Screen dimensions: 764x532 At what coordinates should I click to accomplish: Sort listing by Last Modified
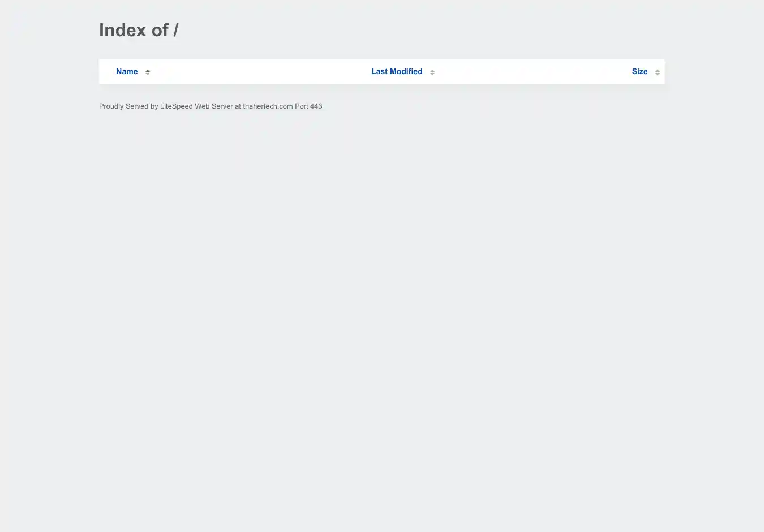click(x=397, y=71)
